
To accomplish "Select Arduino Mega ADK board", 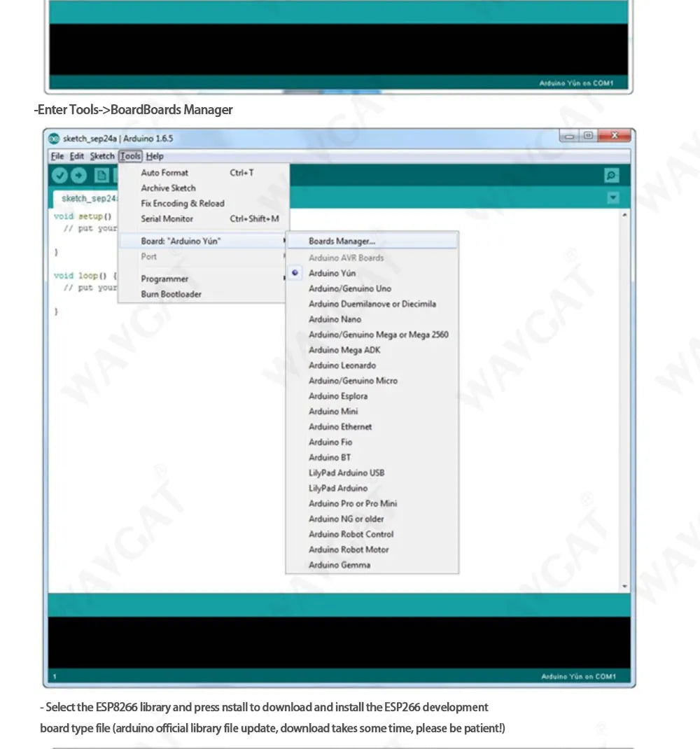I will tap(372, 350).
